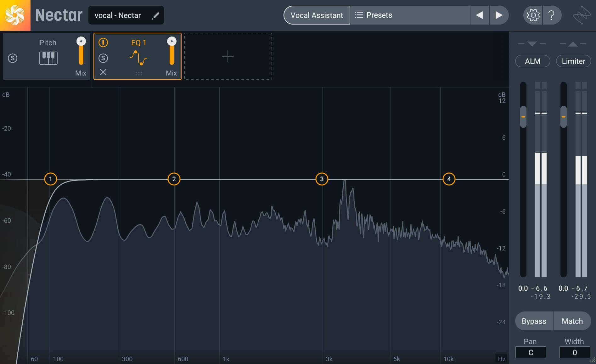
Task: Click the Hz unit label on frequency axis
Action: point(502,359)
